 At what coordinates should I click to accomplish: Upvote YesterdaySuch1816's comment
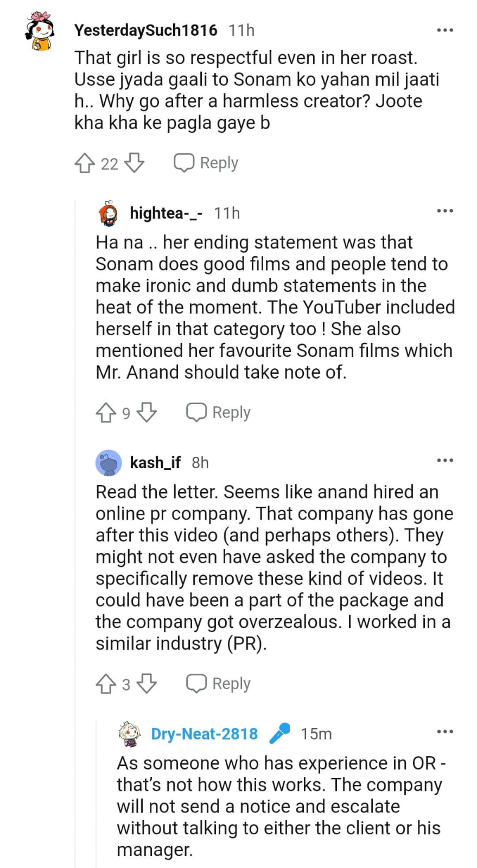(84, 163)
